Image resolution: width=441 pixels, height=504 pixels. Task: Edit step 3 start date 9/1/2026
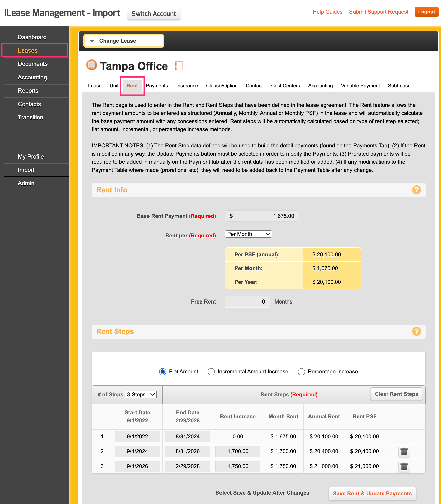click(137, 466)
